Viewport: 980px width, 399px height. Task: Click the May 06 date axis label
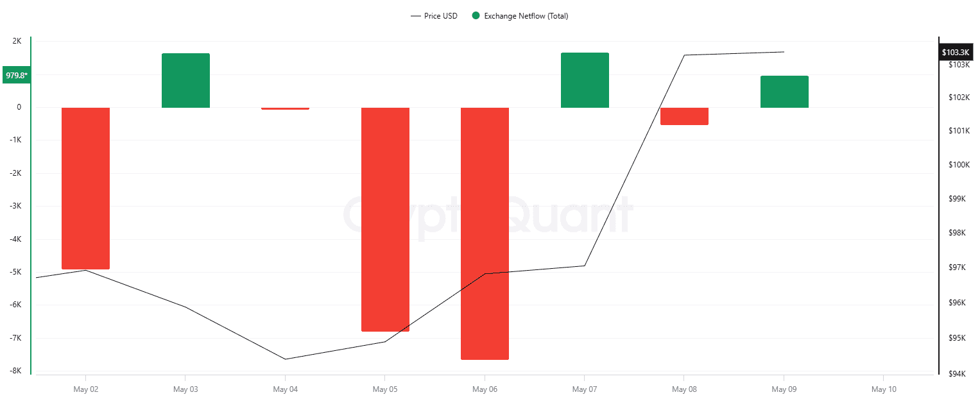tap(485, 389)
